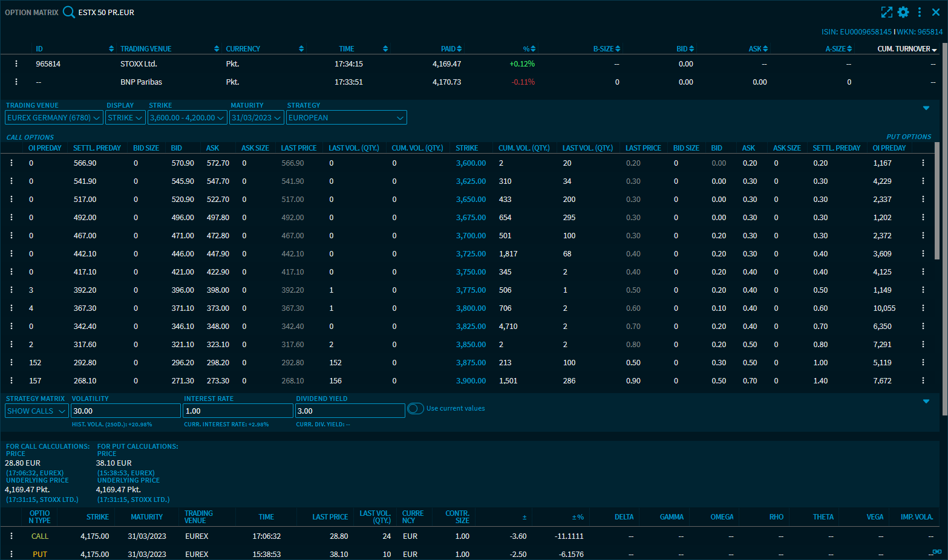Toggle Use current values switch
948x560 pixels.
tap(416, 409)
